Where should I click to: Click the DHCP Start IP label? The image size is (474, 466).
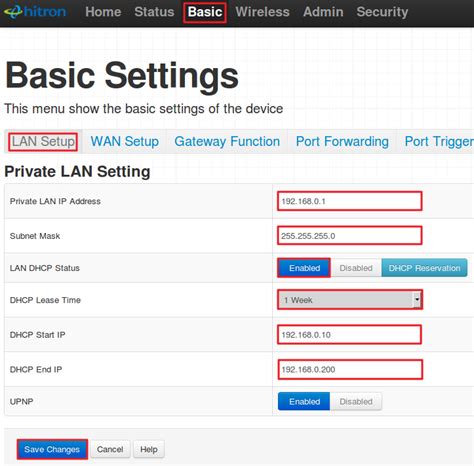(x=37, y=335)
